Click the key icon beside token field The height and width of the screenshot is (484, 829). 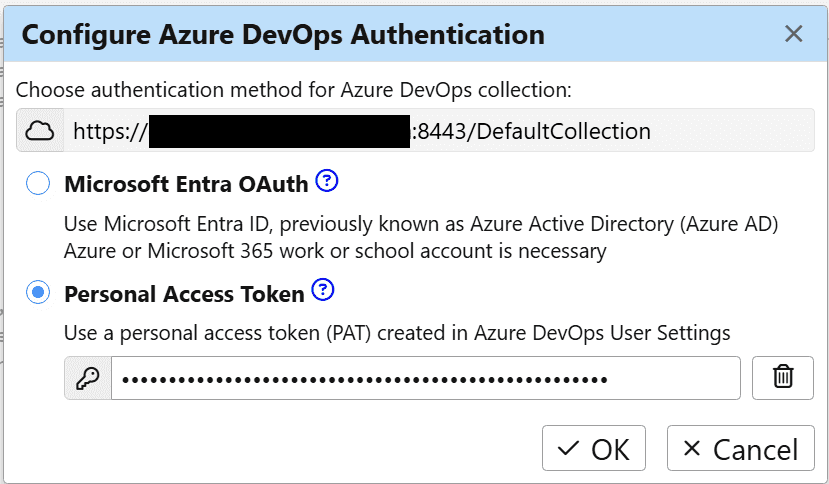pos(88,378)
